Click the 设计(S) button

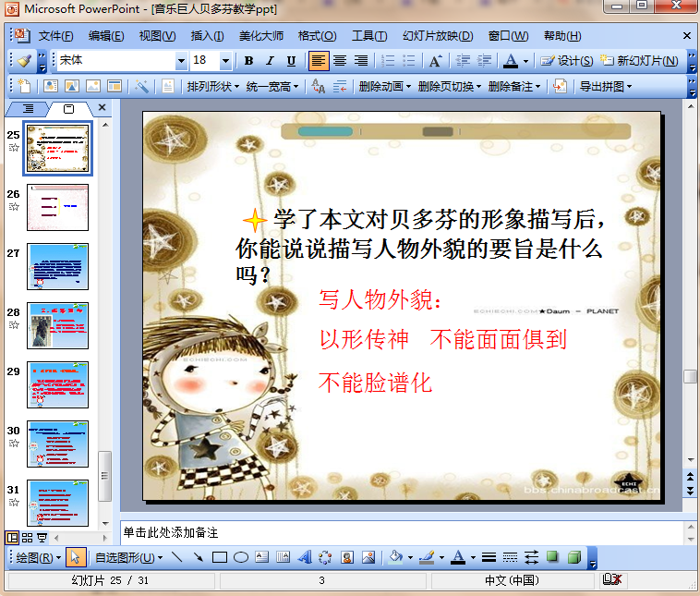click(x=566, y=61)
